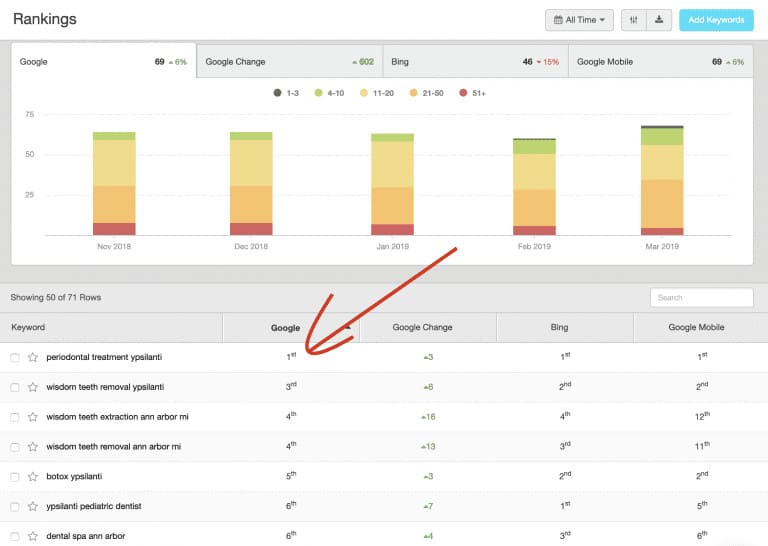
Task: Click the Jan 2019 stacked bar
Action: pos(392,185)
